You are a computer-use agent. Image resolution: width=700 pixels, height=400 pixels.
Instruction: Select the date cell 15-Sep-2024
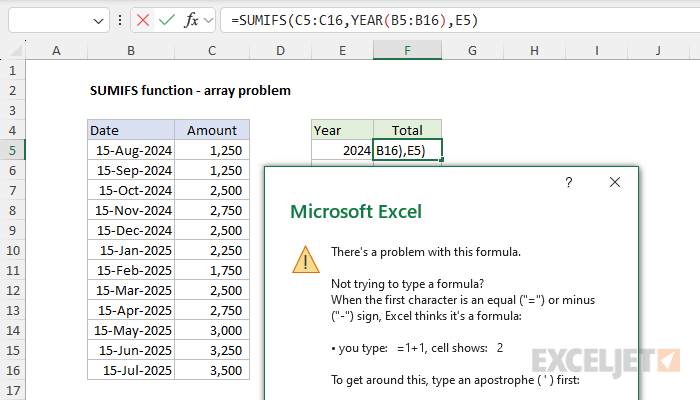pyautogui.click(x=131, y=171)
